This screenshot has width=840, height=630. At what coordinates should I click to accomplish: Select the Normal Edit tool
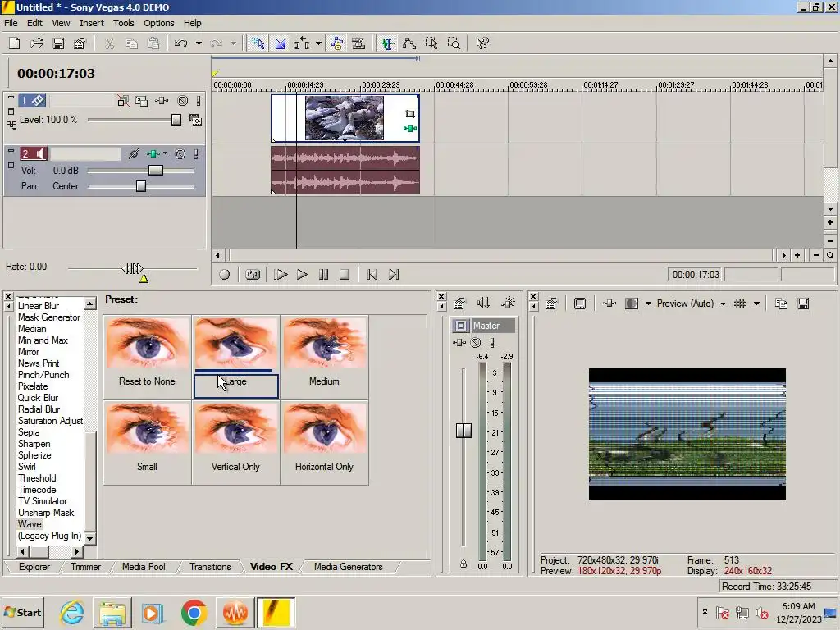pos(387,43)
